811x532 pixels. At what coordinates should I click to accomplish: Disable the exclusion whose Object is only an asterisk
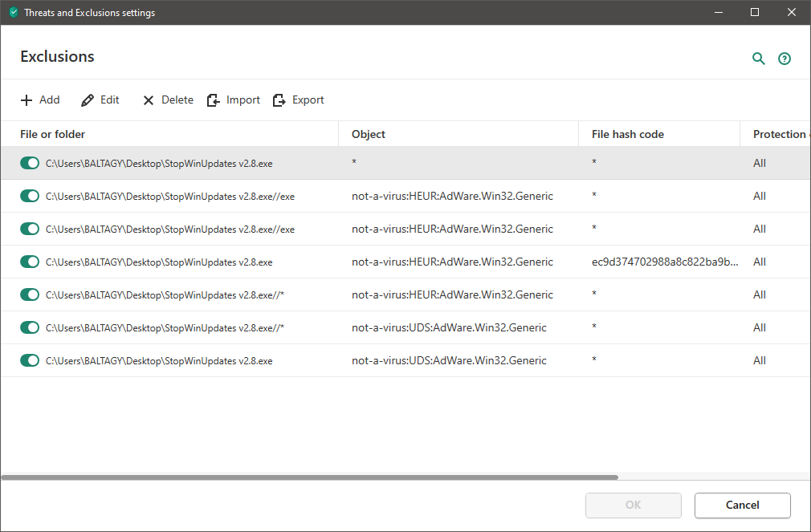tap(30, 163)
